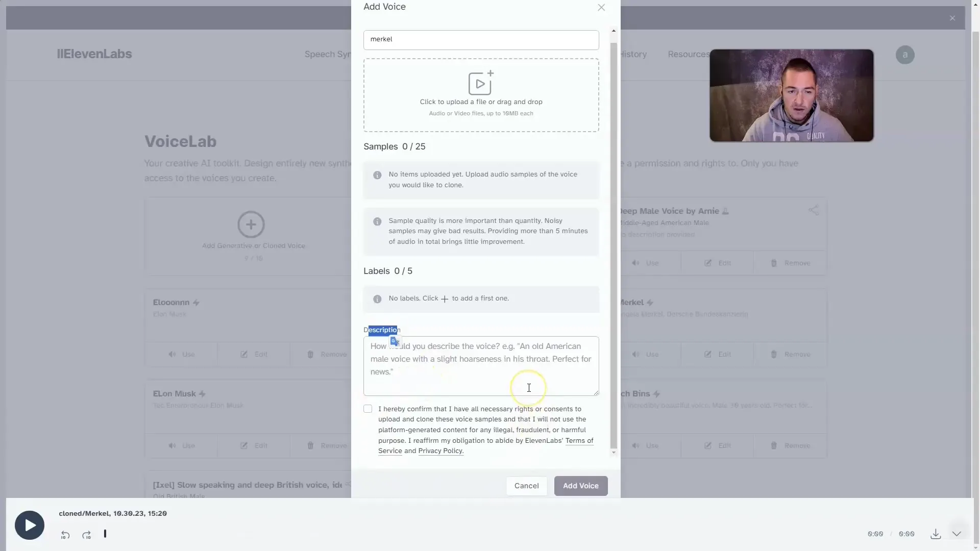Click the expand/chevron icon bottom right
980x551 pixels.
[x=957, y=534]
